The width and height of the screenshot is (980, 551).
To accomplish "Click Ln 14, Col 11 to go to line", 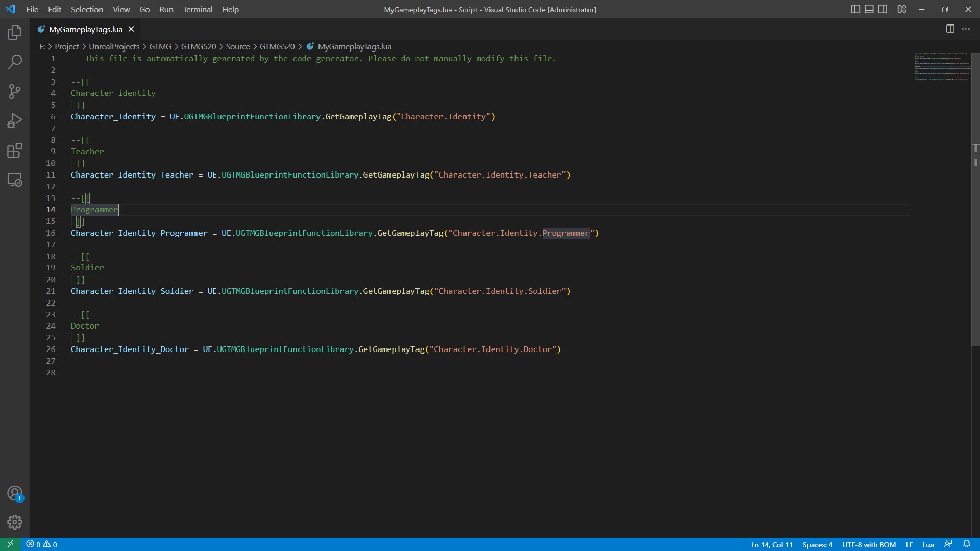I will (771, 544).
